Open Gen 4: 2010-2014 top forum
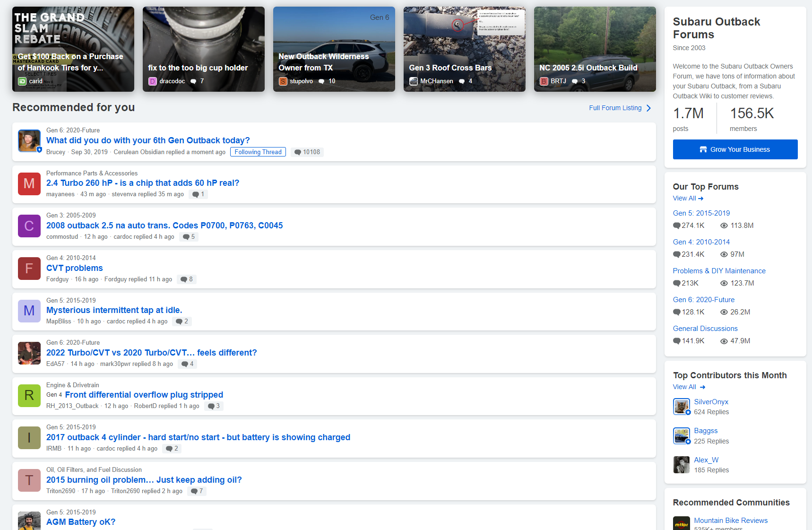 point(701,242)
